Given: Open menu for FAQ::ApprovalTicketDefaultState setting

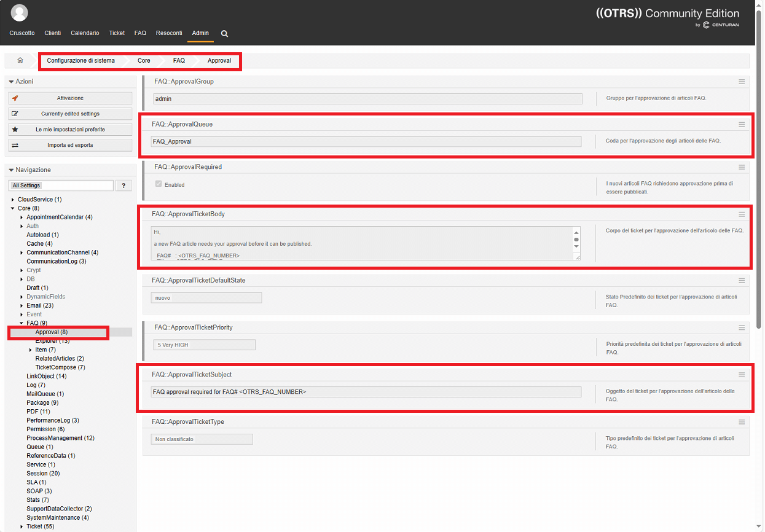Looking at the screenshot, I should click(742, 280).
